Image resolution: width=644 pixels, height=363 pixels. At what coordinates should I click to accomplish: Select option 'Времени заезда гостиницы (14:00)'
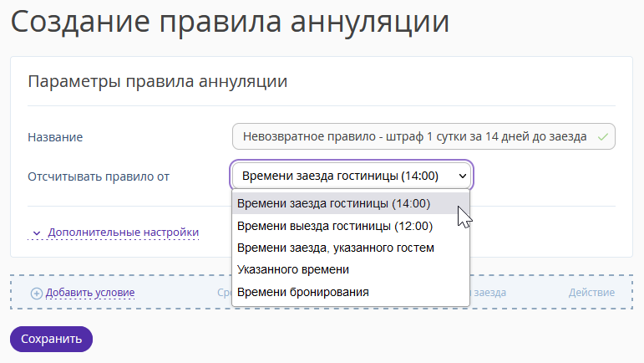click(351, 203)
